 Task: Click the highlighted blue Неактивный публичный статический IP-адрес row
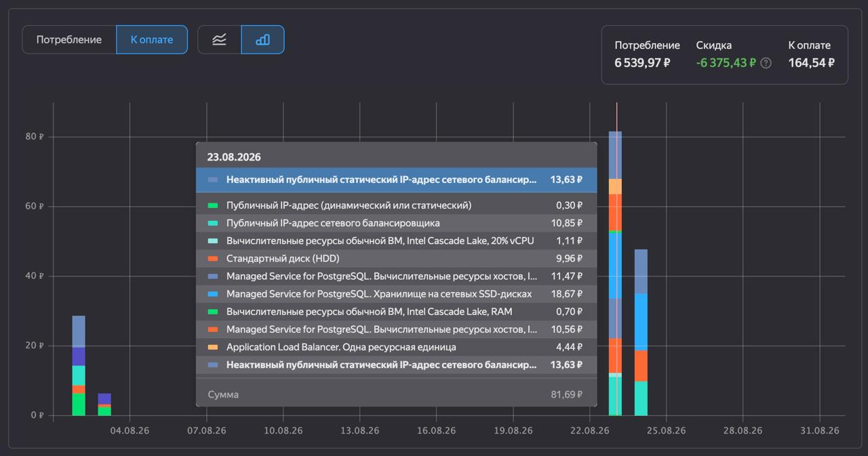pyautogui.click(x=397, y=180)
